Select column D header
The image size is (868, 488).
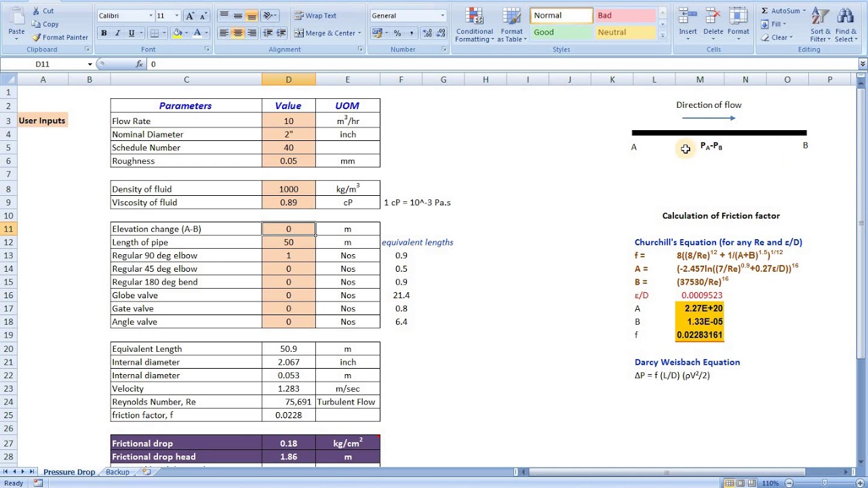(x=288, y=80)
